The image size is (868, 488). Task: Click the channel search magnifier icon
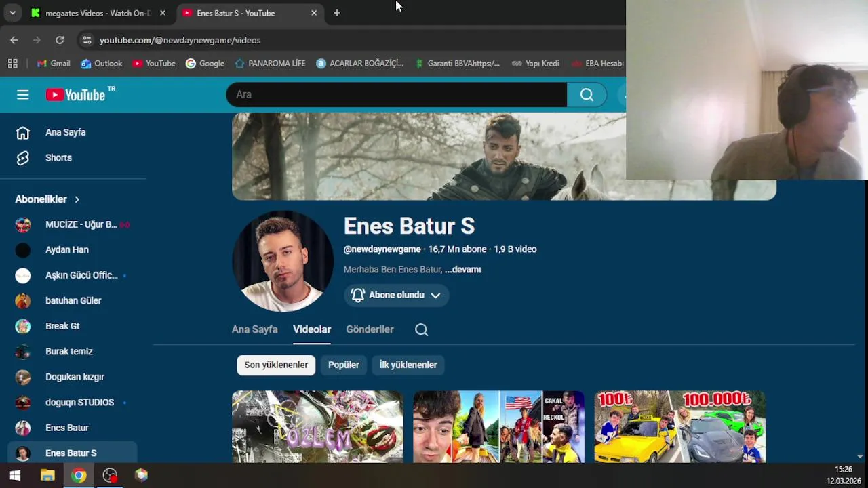pyautogui.click(x=421, y=329)
